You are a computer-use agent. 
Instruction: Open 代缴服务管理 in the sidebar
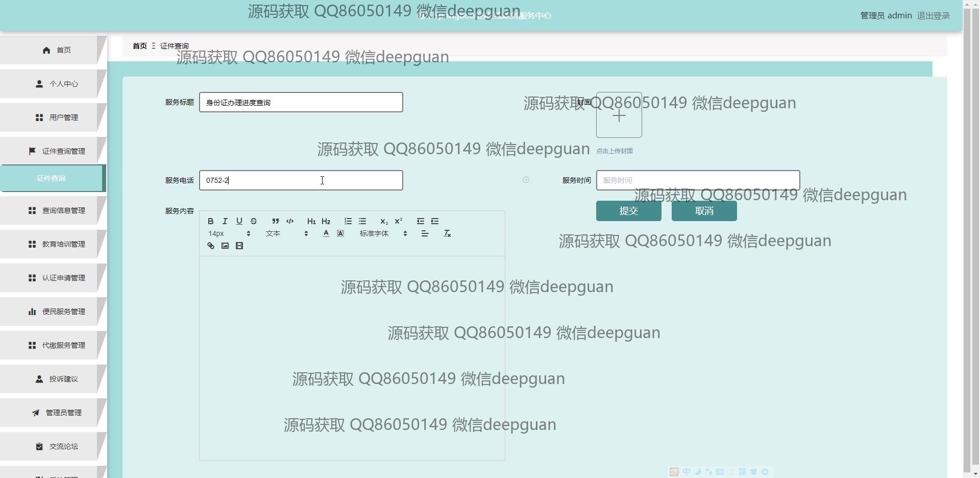pyautogui.click(x=53, y=345)
